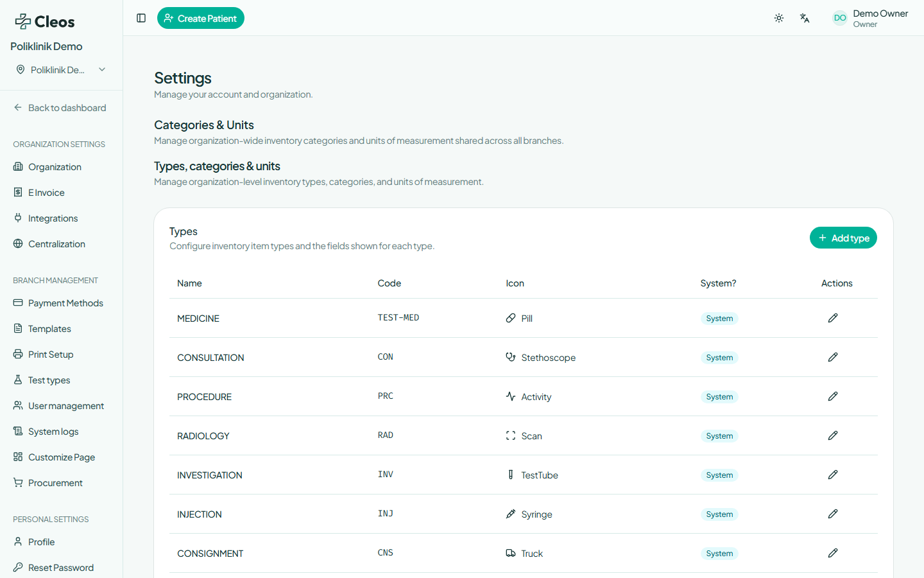Click the Add type button

(x=843, y=238)
